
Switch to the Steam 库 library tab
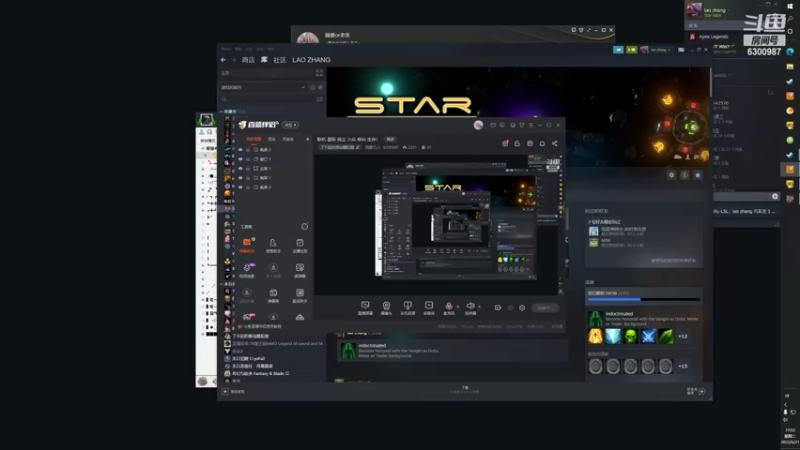[264, 60]
